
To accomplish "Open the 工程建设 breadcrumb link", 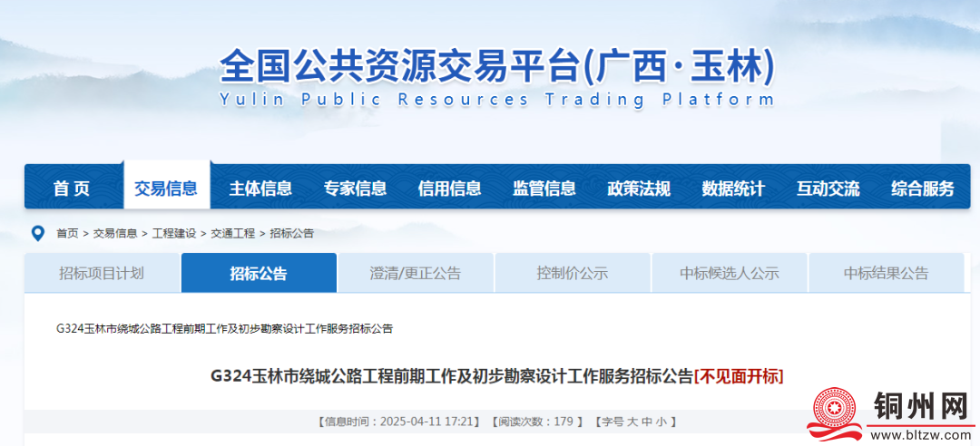I will click(173, 234).
